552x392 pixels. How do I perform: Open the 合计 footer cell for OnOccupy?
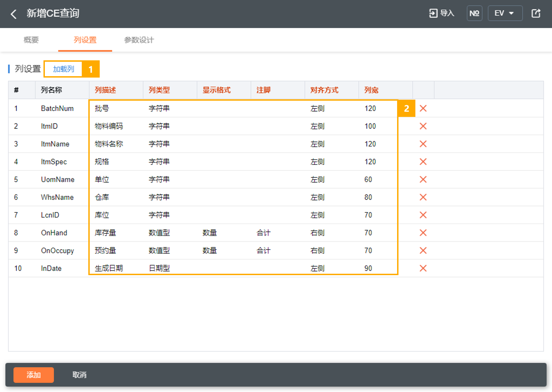pos(278,251)
